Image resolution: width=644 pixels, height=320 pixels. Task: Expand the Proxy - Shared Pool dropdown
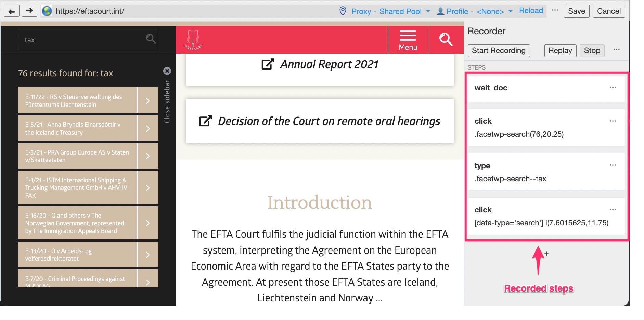(428, 11)
